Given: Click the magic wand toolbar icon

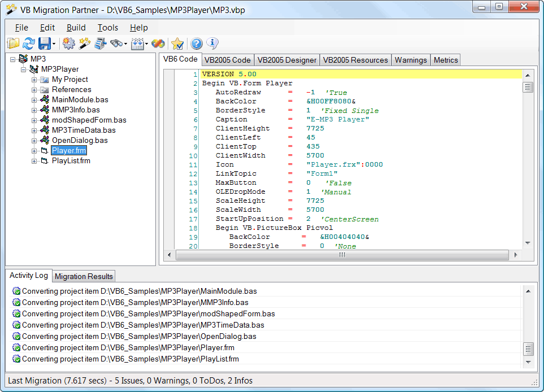Looking at the screenshot, I should [x=84, y=43].
